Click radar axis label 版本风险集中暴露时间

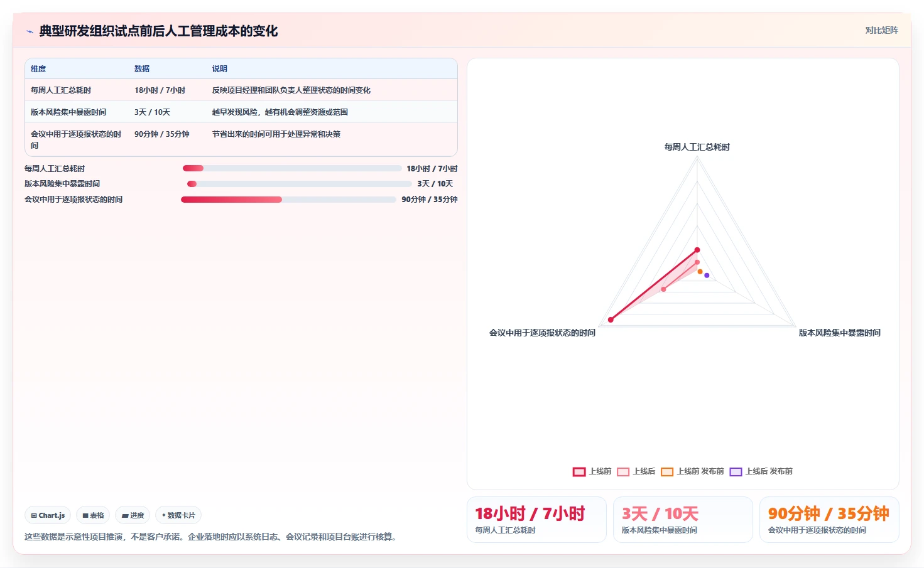[840, 333]
